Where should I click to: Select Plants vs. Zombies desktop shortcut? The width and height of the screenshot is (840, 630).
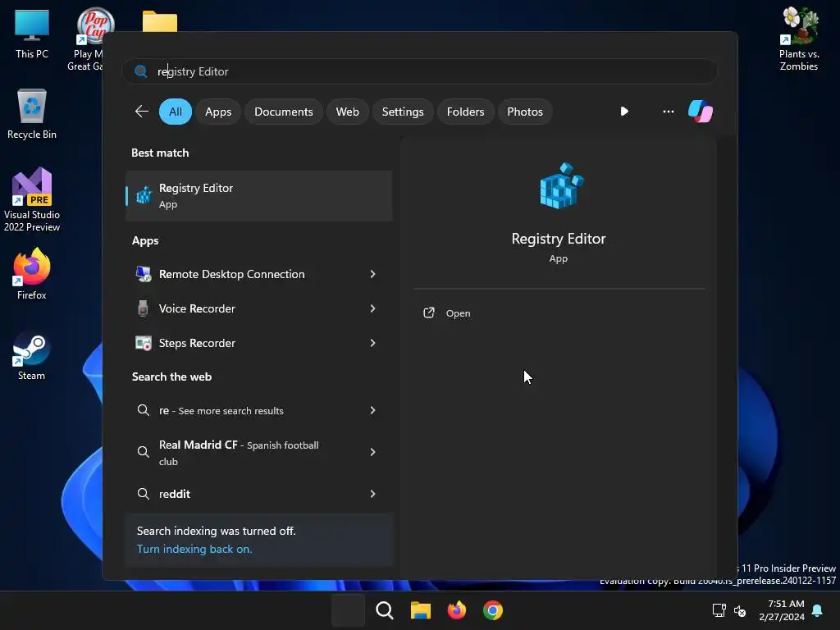[799, 39]
